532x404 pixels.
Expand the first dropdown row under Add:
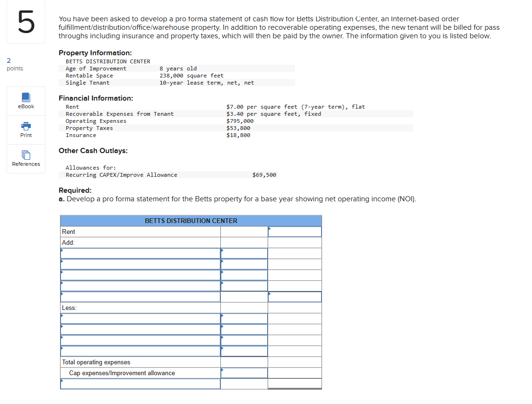point(140,253)
